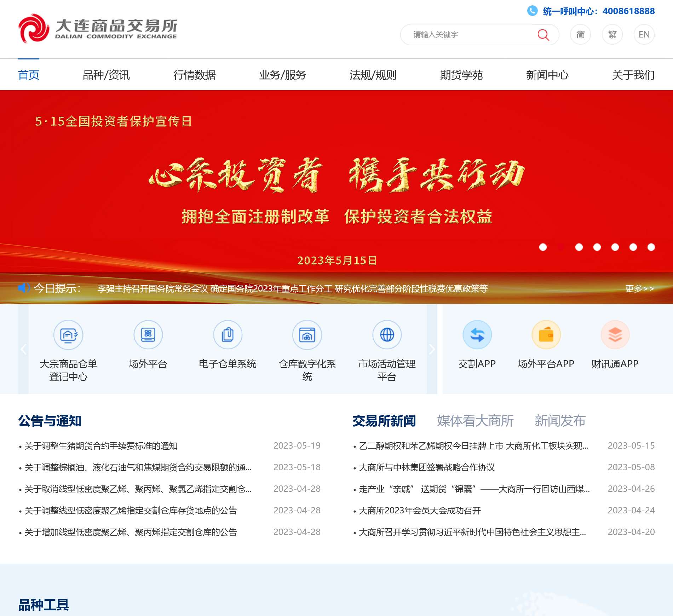This screenshot has width=673, height=616.
Task: Open the 交割APP icon
Action: 477,335
